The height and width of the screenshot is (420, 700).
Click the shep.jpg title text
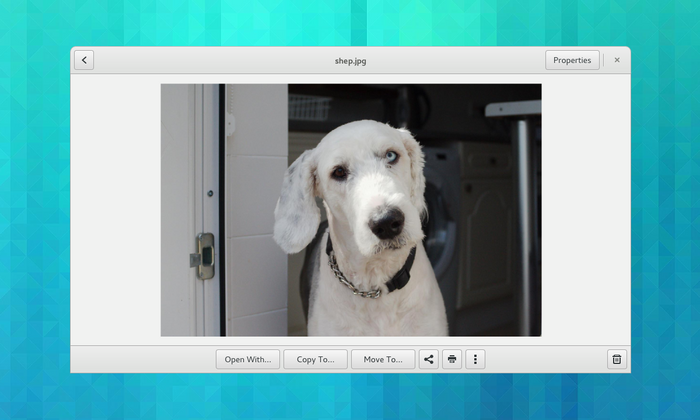[x=350, y=61]
